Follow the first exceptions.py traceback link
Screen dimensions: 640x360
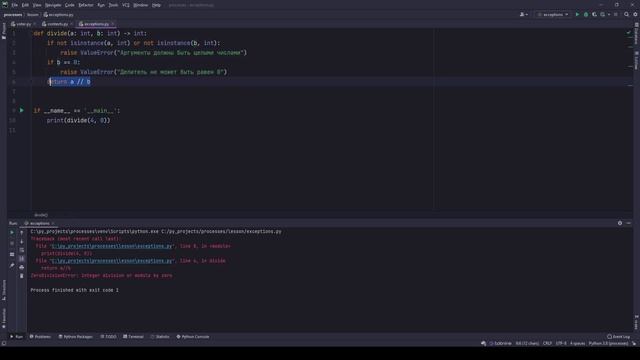111,246
